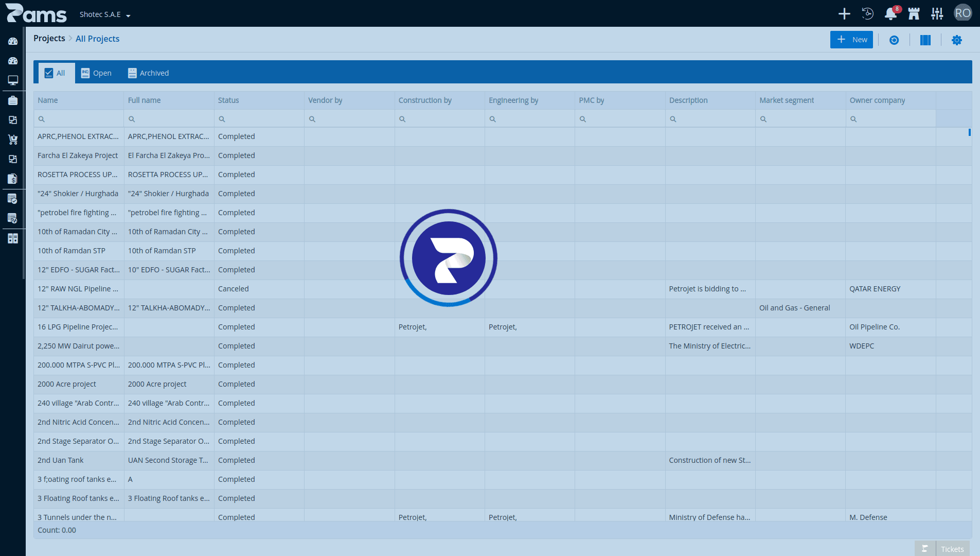The image size is (980, 556).
Task: Click the gauge icon directly above the monitor icon
Action: pos(13,61)
